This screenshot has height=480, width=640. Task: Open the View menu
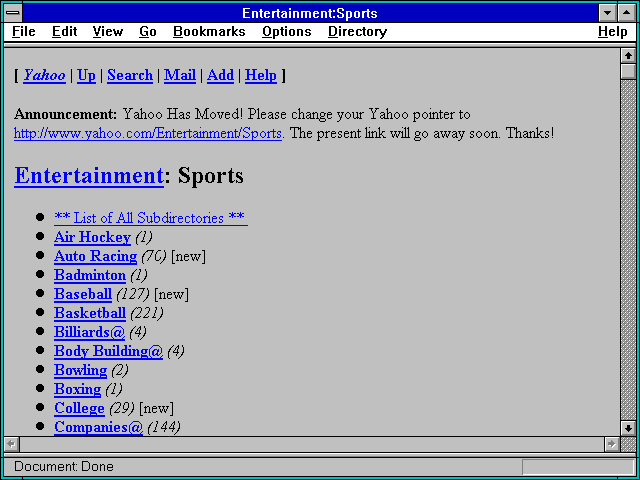pos(108,32)
